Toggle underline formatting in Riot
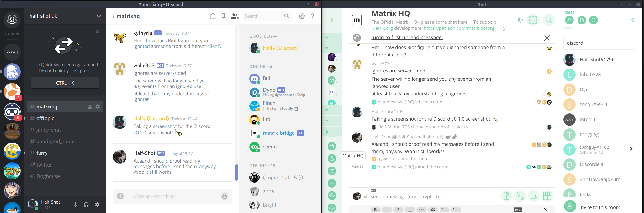The image size is (644, 213). tap(410, 210)
